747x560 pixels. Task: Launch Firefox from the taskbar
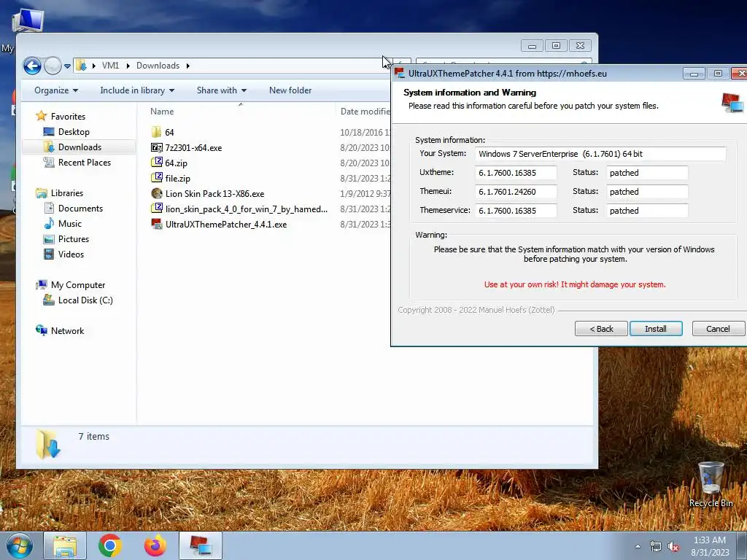point(155,545)
